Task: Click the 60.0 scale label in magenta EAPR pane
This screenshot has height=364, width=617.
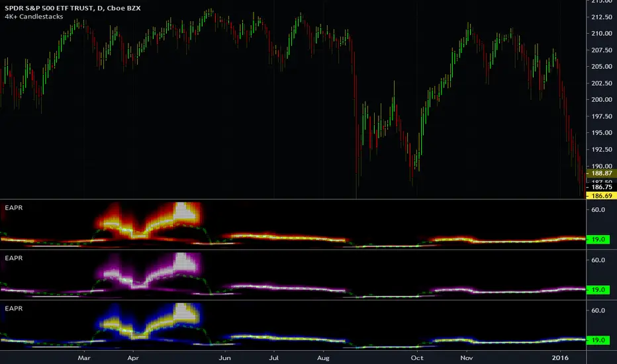Action: pyautogui.click(x=598, y=260)
